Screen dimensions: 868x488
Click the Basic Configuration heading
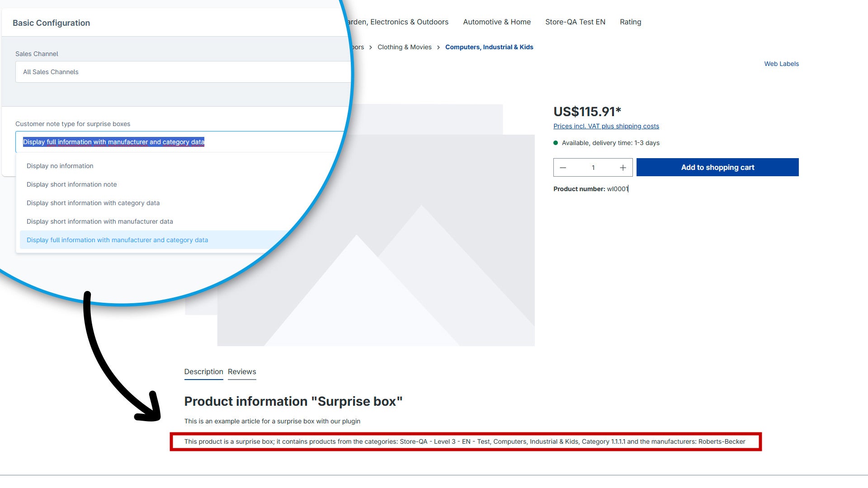point(51,23)
